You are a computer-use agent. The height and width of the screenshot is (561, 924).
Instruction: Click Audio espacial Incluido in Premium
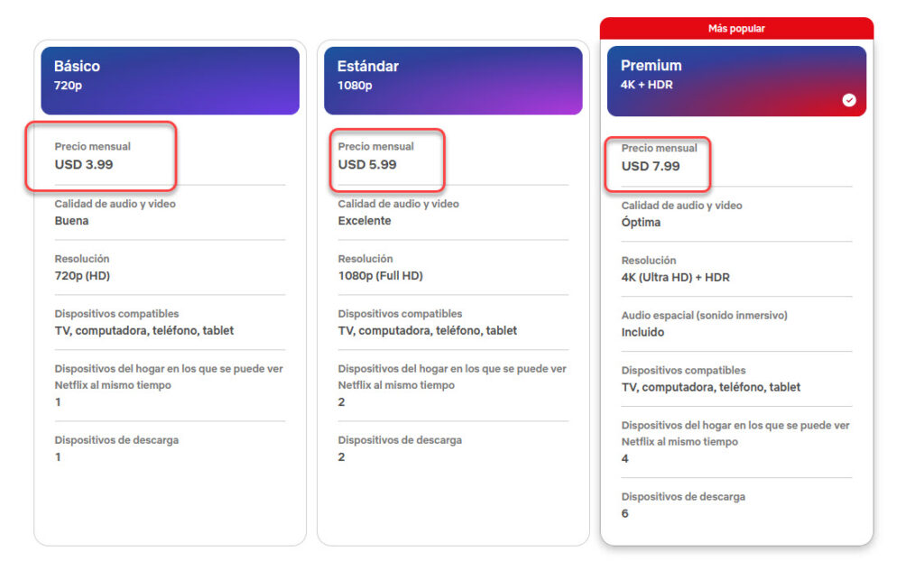click(642, 333)
